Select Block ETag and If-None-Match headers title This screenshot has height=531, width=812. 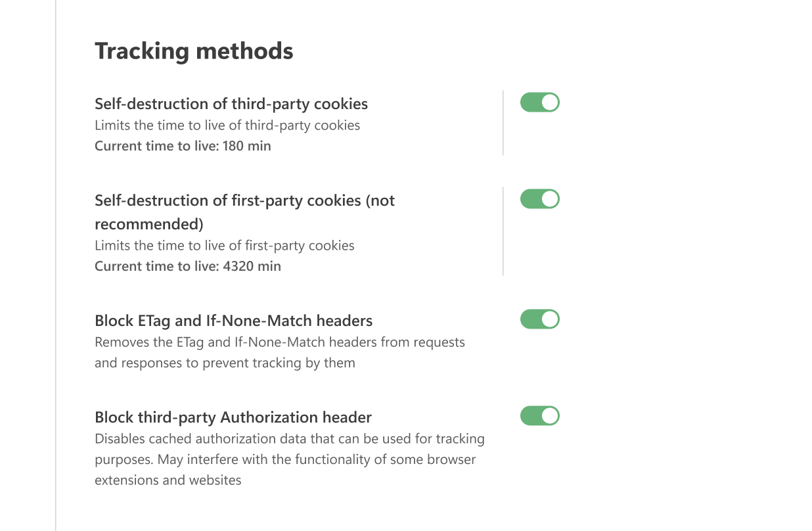(234, 320)
